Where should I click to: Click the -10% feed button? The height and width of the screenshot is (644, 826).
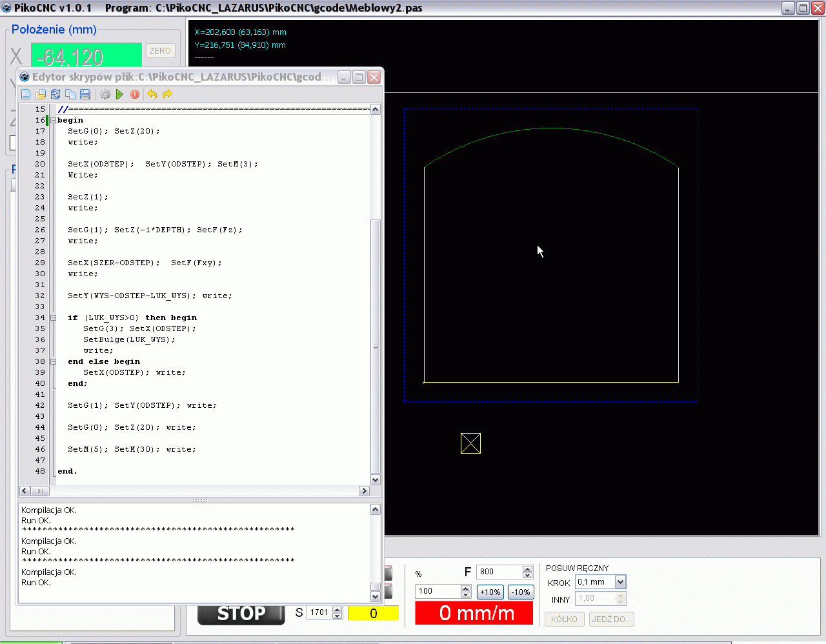point(521,592)
